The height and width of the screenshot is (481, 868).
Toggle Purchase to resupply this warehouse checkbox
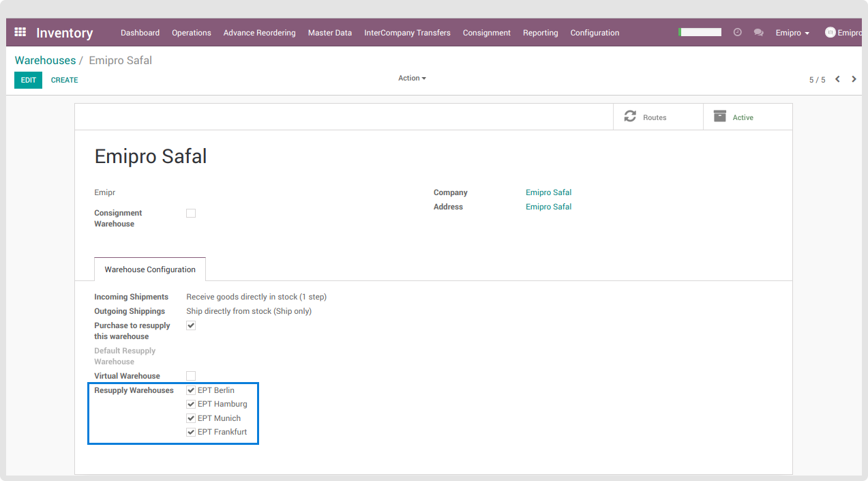(191, 326)
